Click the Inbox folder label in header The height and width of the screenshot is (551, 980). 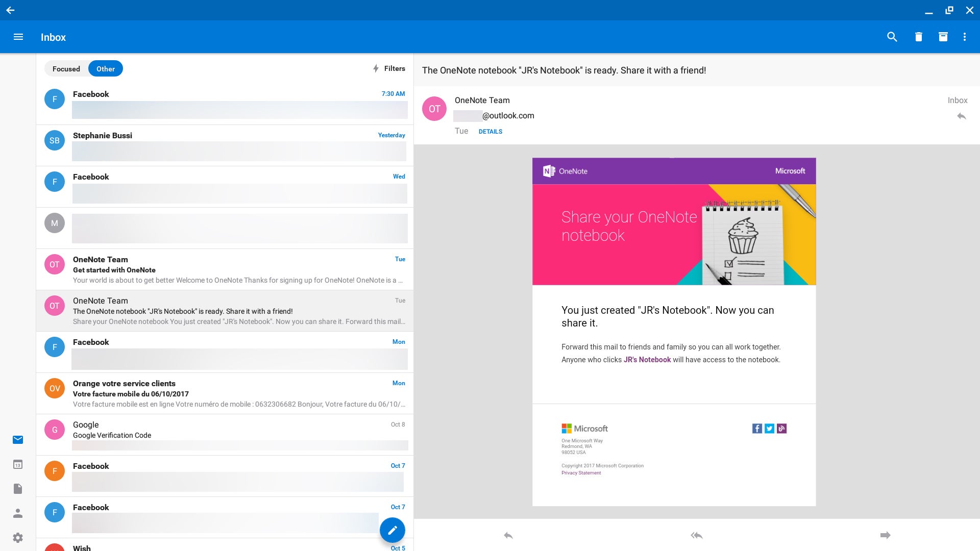point(958,101)
